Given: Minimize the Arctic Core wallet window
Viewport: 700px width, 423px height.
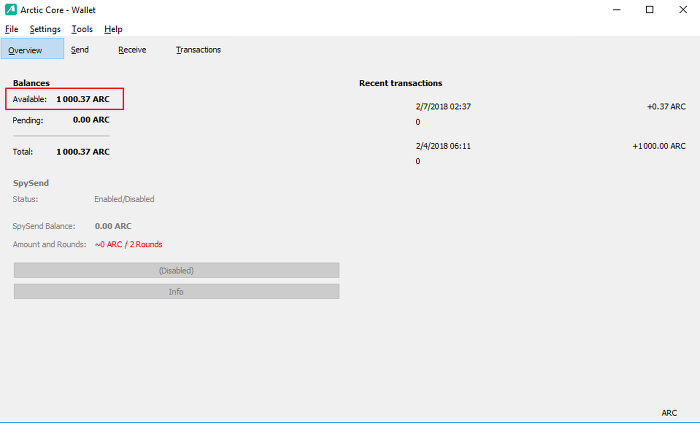Looking at the screenshot, I should coord(617,9).
